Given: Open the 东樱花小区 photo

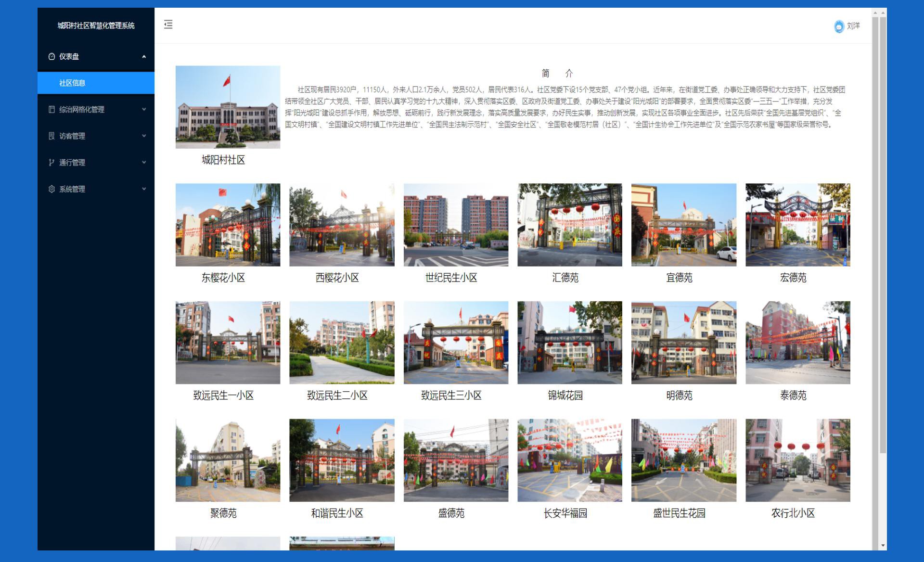Looking at the screenshot, I should [228, 225].
